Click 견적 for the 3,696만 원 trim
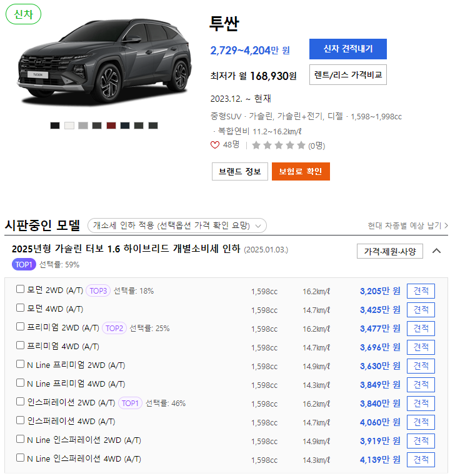 point(421,347)
